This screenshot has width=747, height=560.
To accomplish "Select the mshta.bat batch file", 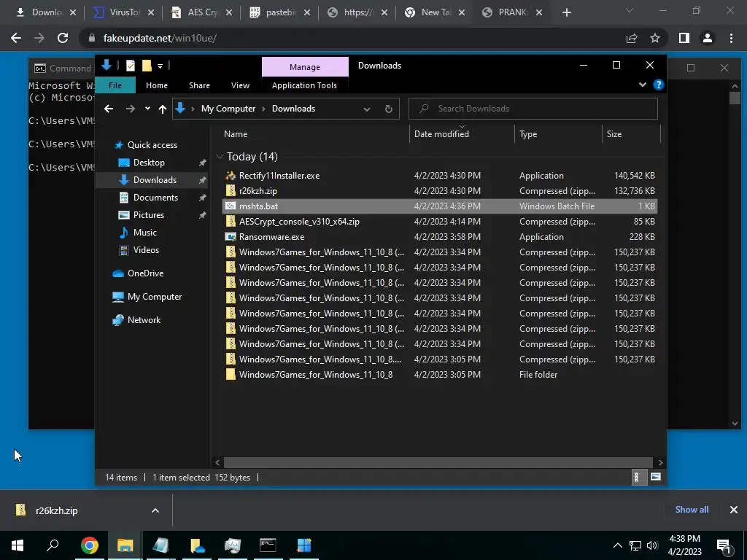I will (x=440, y=206).
